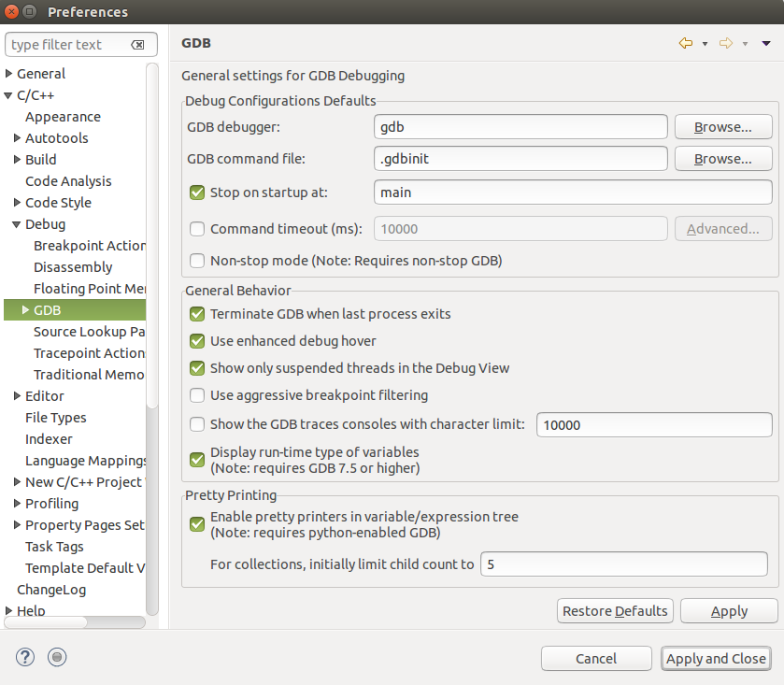Expand the Editor node

pos(17,396)
